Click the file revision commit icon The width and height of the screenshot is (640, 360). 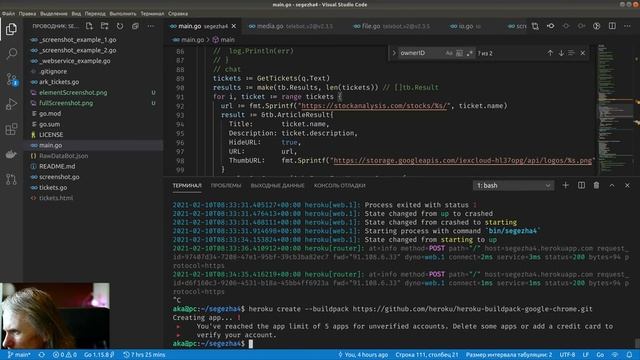pos(551,26)
